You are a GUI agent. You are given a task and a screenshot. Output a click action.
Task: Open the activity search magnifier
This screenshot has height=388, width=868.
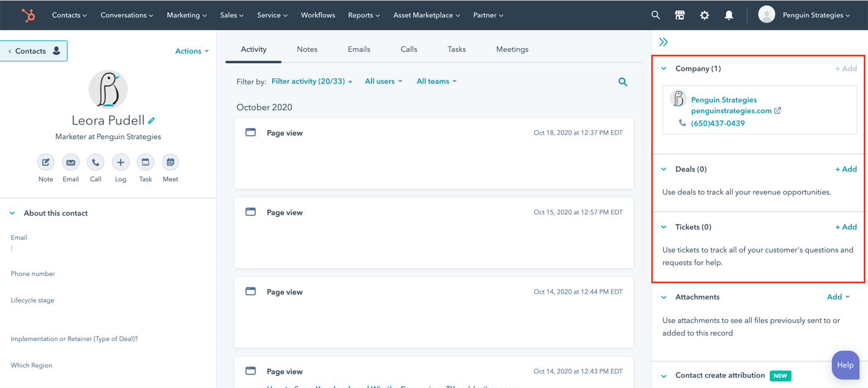tap(623, 82)
